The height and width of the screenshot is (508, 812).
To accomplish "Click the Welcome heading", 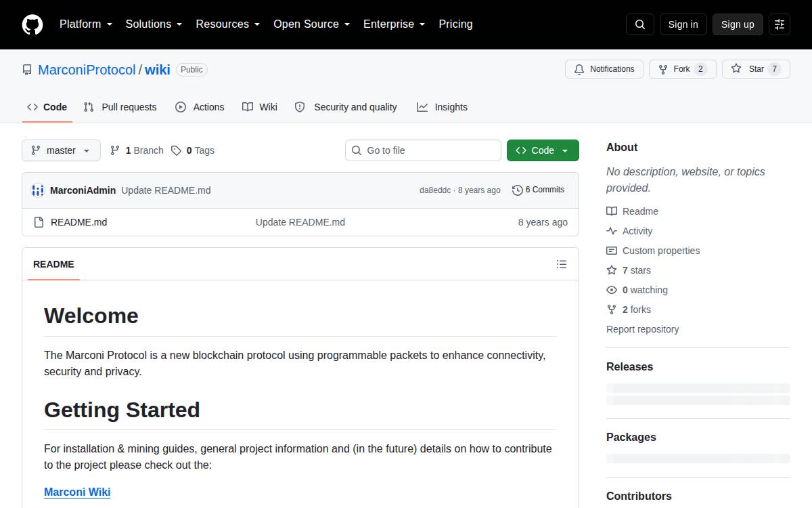I will pos(91,316).
